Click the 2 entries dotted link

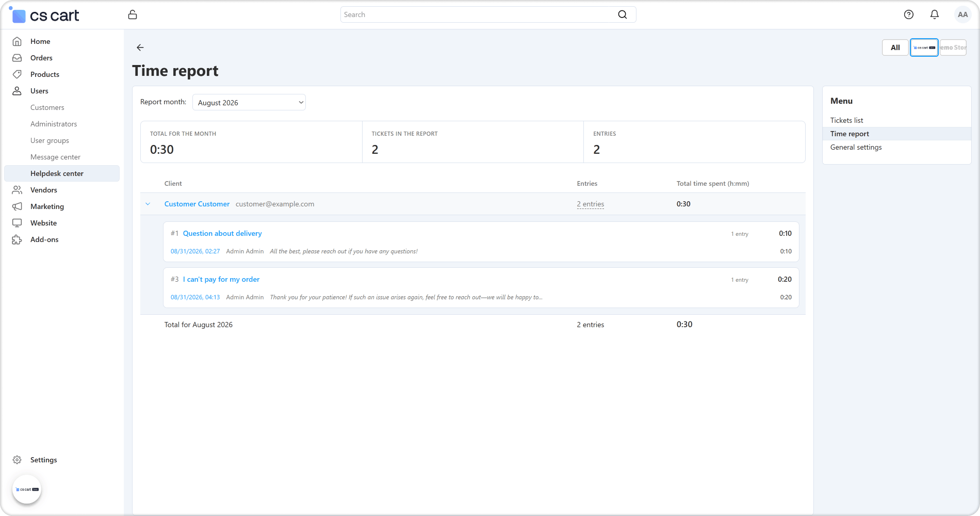pyautogui.click(x=591, y=204)
